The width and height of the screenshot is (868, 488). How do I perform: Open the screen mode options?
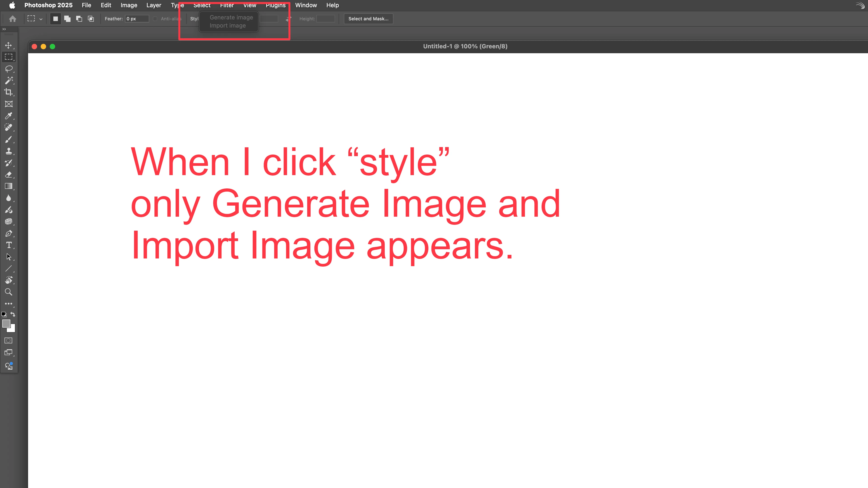click(x=8, y=353)
